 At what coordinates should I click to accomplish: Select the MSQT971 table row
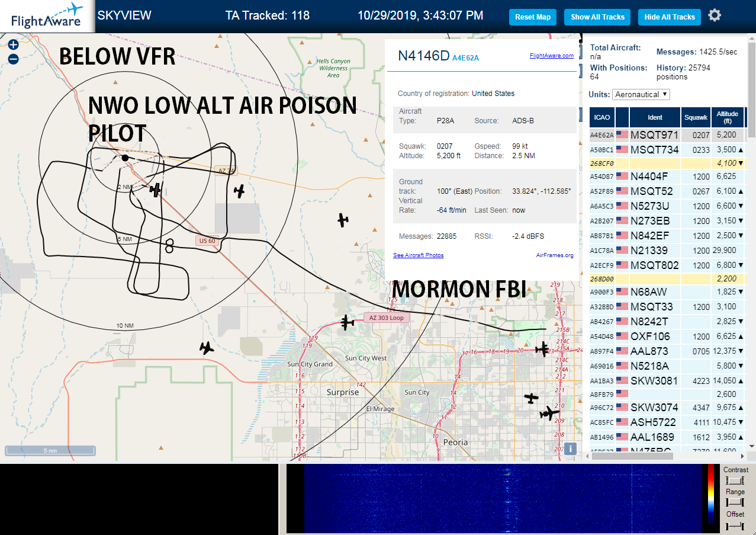pyautogui.click(x=667, y=135)
